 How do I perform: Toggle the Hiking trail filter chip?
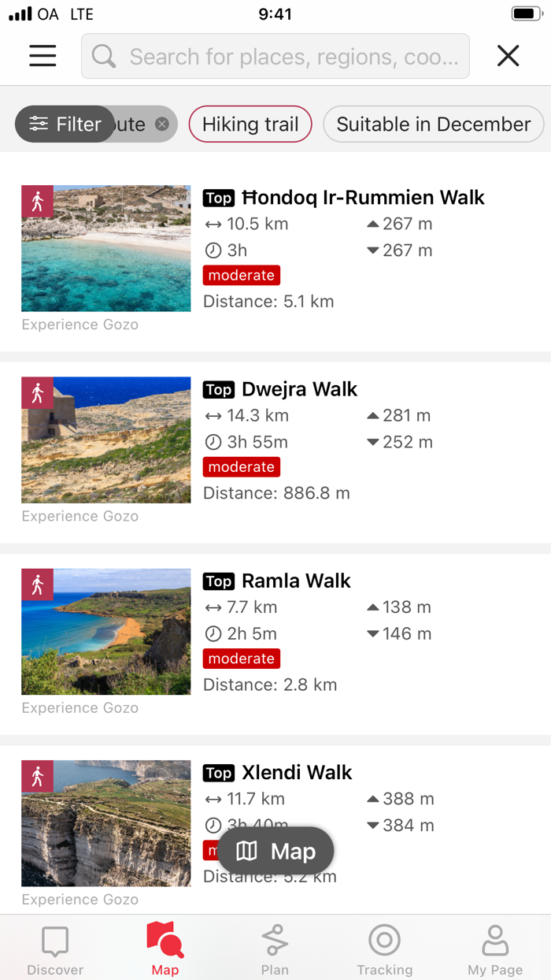click(x=250, y=124)
